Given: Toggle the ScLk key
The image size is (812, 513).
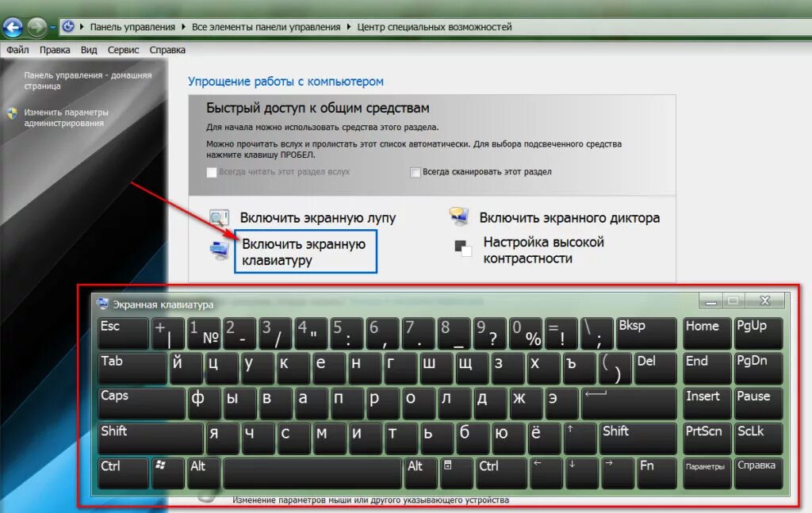Looking at the screenshot, I should click(759, 438).
